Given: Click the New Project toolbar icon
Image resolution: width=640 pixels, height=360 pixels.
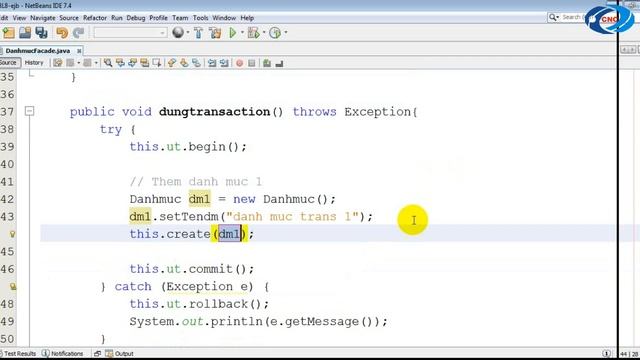Looking at the screenshot, I should [8, 33].
